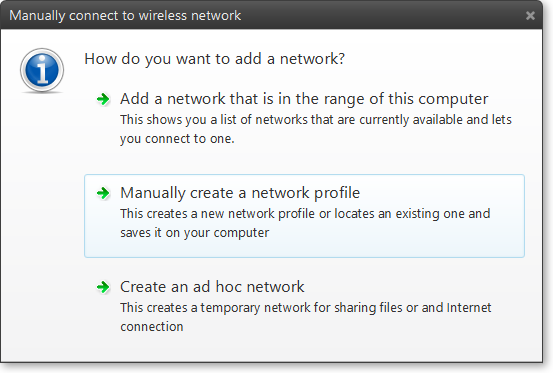This screenshot has height=373, width=553.
Task: Click green arrow beside Manually create a network profile
Action: pos(103,193)
